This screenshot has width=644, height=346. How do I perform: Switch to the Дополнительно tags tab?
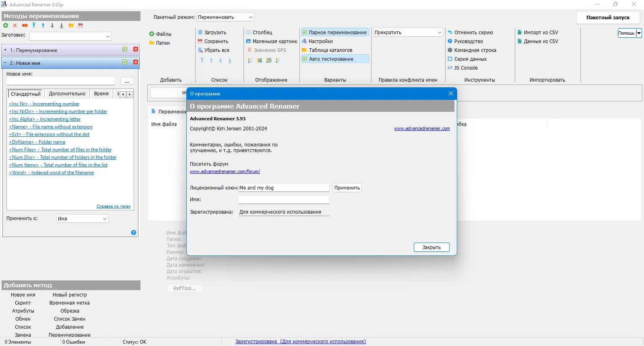tap(67, 94)
